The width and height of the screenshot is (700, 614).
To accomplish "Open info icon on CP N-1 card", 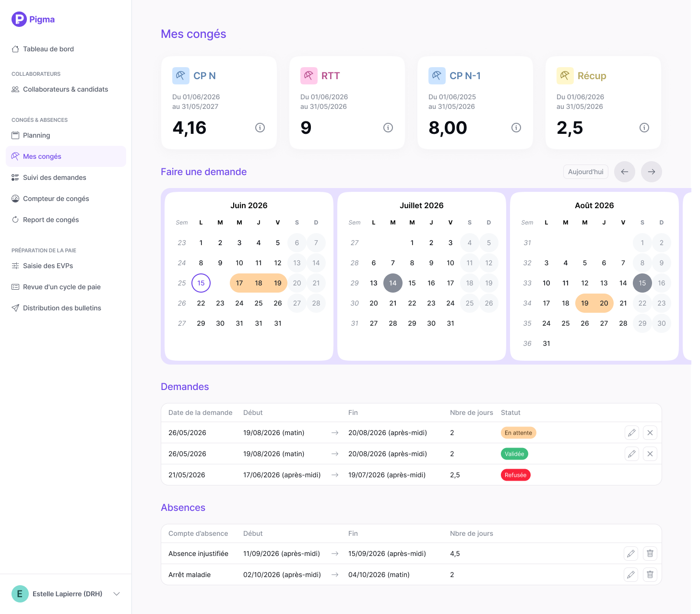I will 516,128.
